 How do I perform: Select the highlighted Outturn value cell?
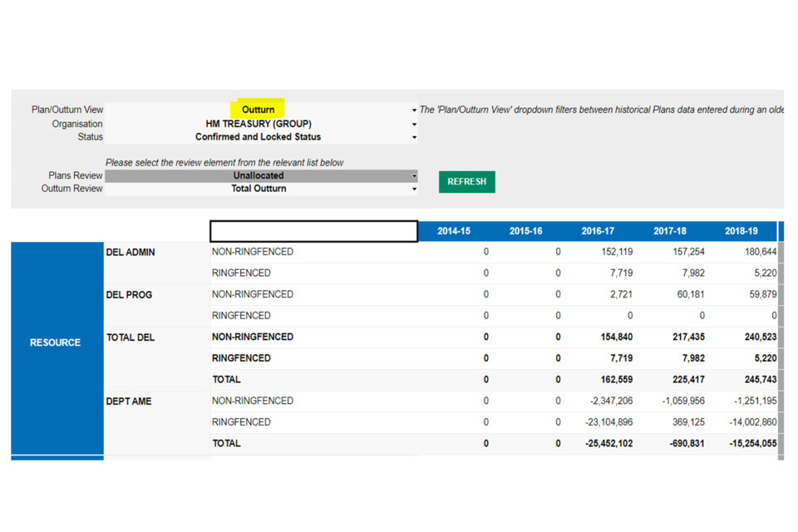point(259,109)
